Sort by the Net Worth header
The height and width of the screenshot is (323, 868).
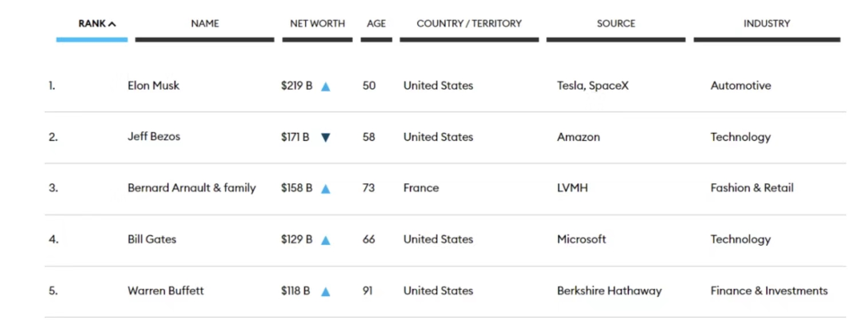[x=317, y=23]
